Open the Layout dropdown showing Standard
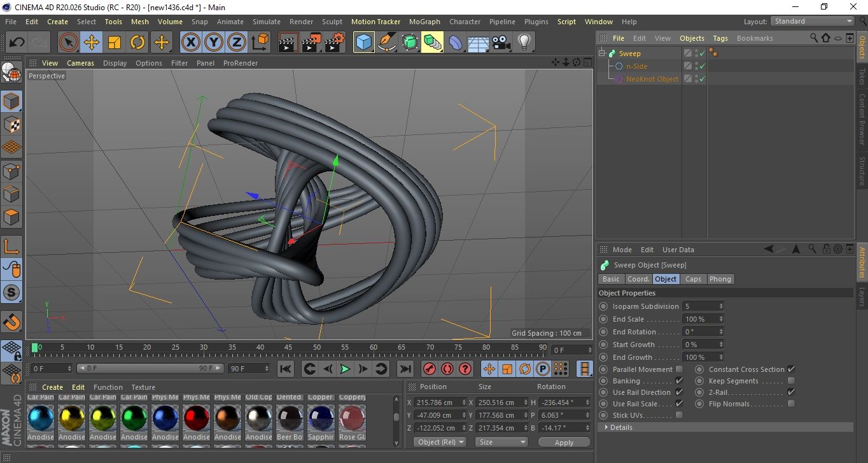 tap(813, 21)
